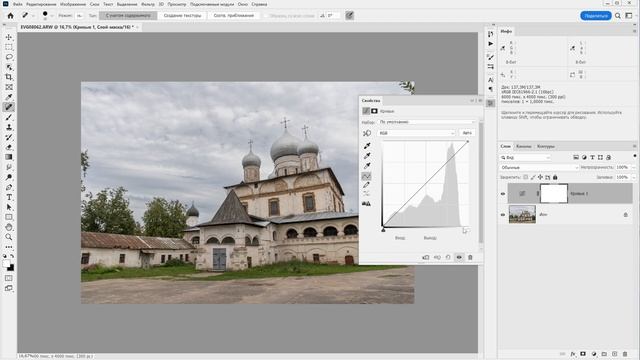This screenshot has height=360, width=640.
Task: Open the 3D menu
Action: 161,4
